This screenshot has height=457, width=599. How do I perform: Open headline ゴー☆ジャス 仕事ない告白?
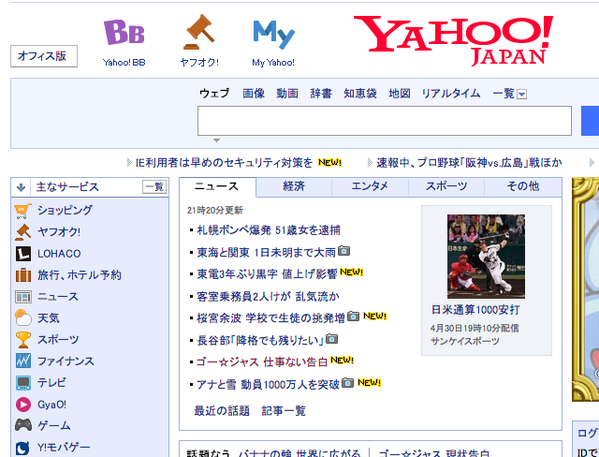tap(262, 362)
